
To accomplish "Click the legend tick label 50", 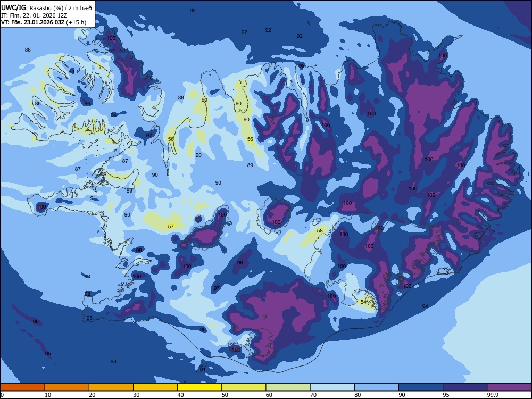I will tap(225, 395).
